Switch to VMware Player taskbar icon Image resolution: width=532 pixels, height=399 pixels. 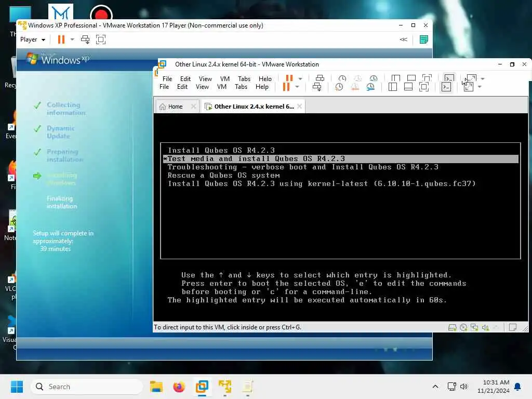click(224, 387)
